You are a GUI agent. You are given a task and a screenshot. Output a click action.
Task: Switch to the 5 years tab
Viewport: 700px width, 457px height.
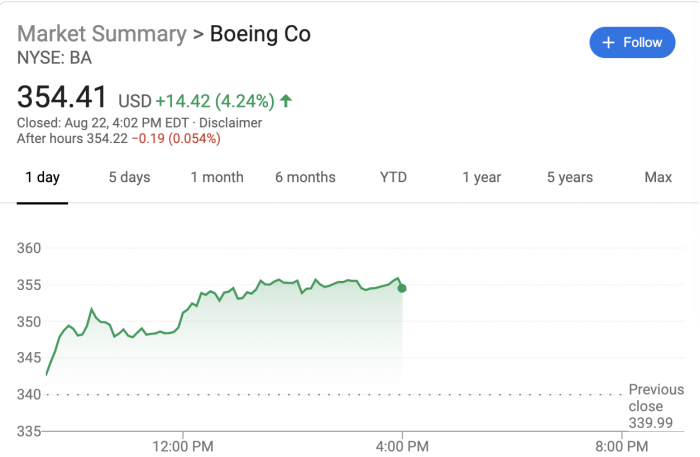click(569, 177)
